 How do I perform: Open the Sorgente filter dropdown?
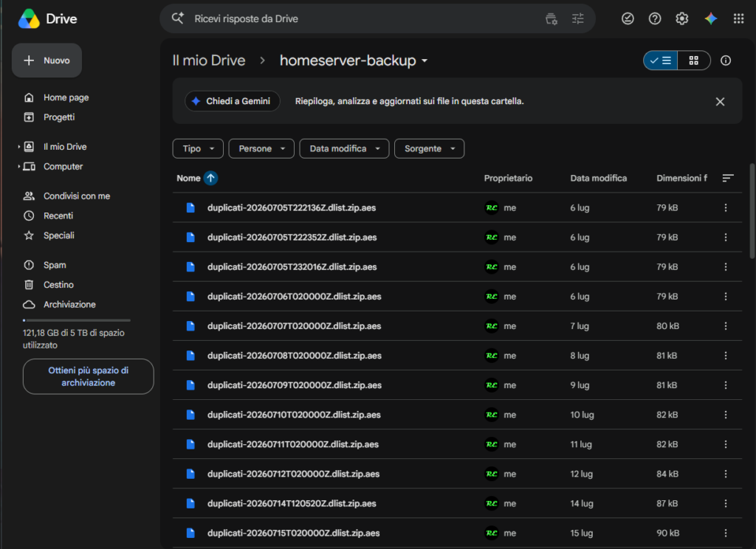pyautogui.click(x=429, y=148)
